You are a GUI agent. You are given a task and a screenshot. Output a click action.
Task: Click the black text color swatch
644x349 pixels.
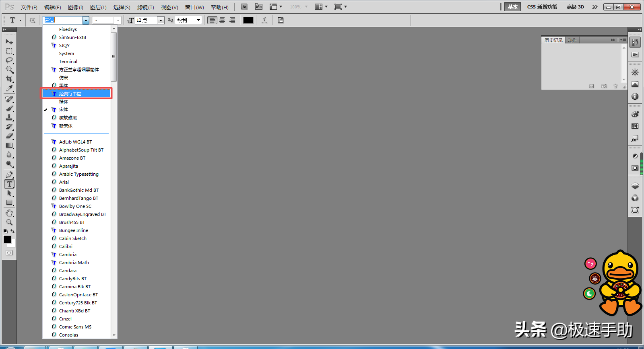pos(248,20)
